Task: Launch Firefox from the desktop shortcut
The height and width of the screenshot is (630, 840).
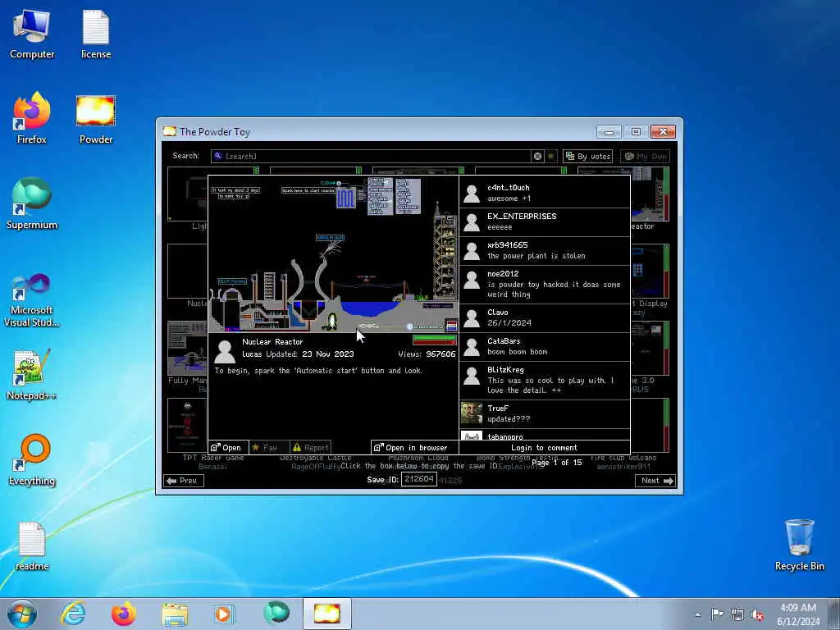Action: 32,119
